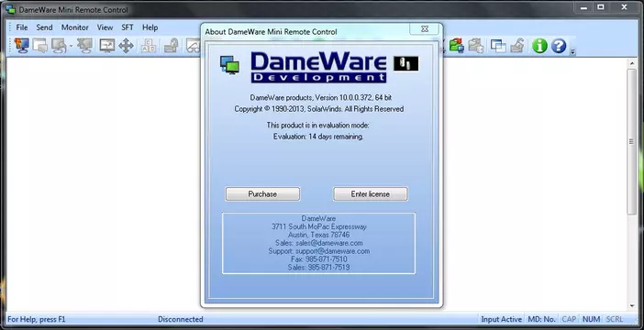Click the four-way arrows move icon
The height and width of the screenshot is (330, 644).
pyautogui.click(x=126, y=46)
